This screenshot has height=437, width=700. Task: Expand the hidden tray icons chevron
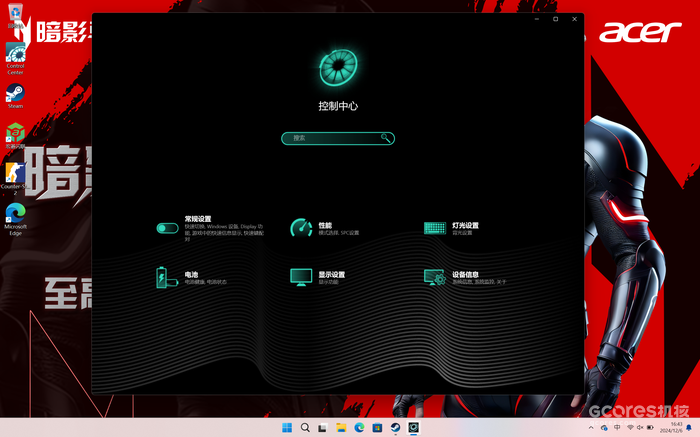point(591,428)
